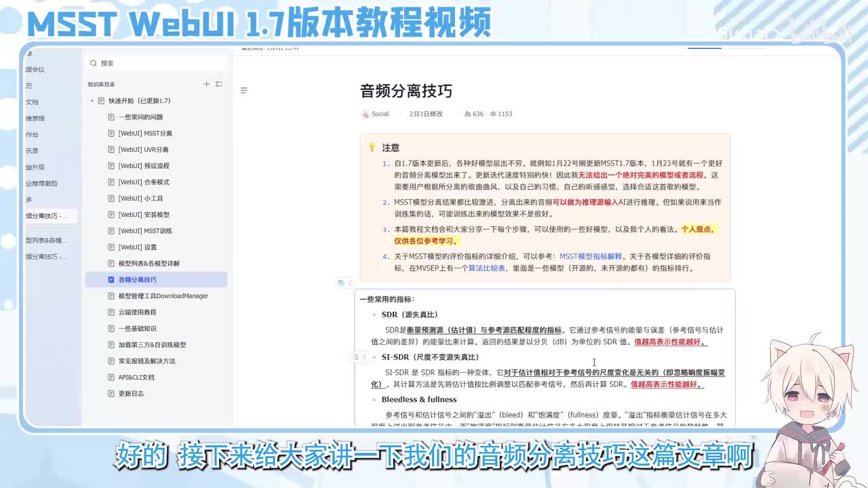
Task: Click the 636 collaborators icon count
Action: coord(474,114)
